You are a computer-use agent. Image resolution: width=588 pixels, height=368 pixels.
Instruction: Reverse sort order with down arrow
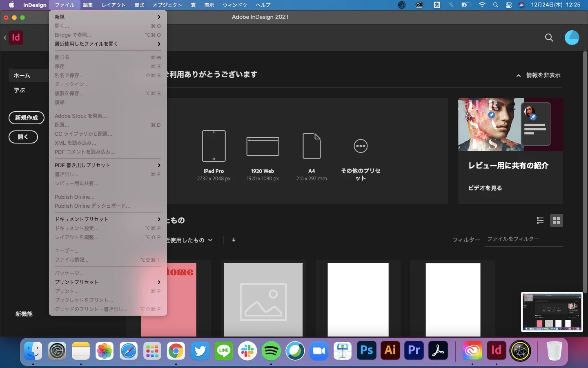point(234,240)
